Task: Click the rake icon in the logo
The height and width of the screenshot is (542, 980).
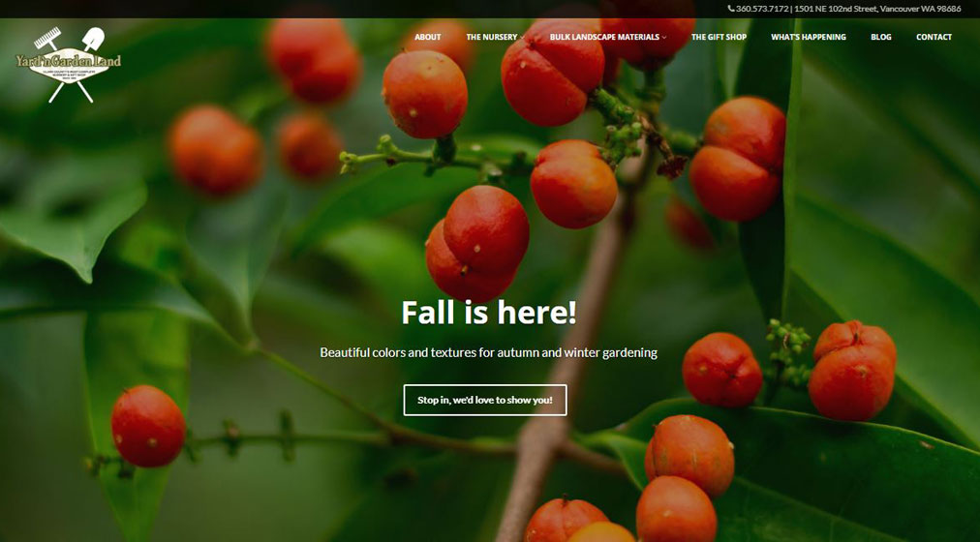Action: click(47, 39)
